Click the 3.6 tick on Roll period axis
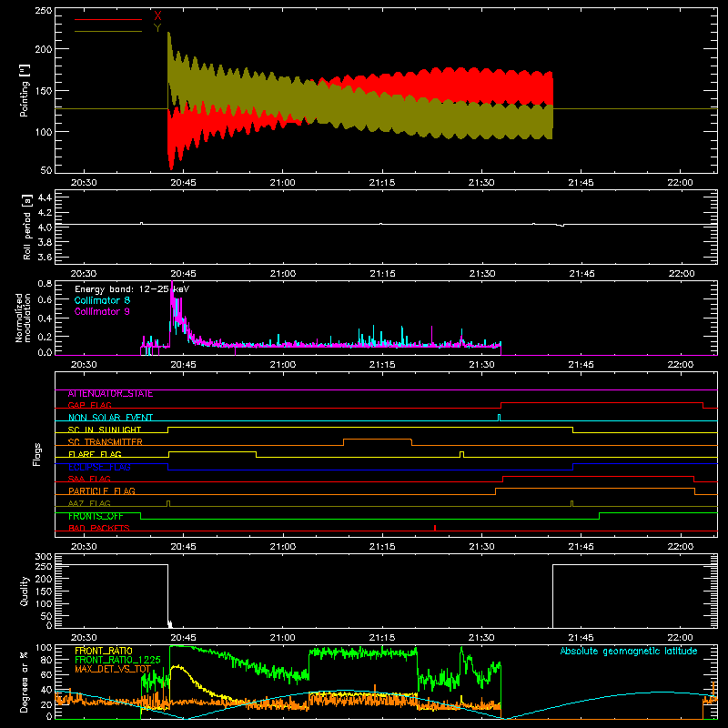728x728 pixels. tap(45, 257)
